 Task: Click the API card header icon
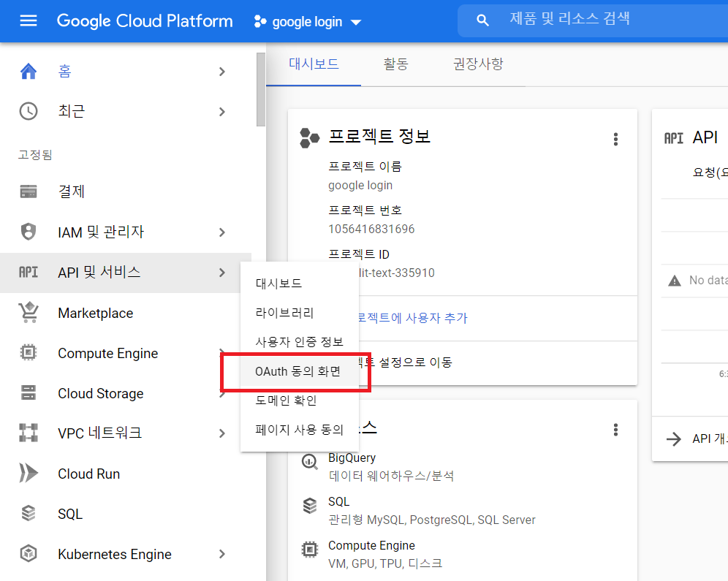point(674,138)
